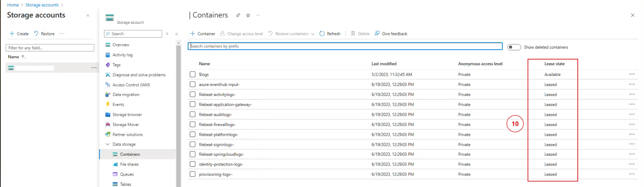Click the Anonymous access level column header

(x=480, y=64)
